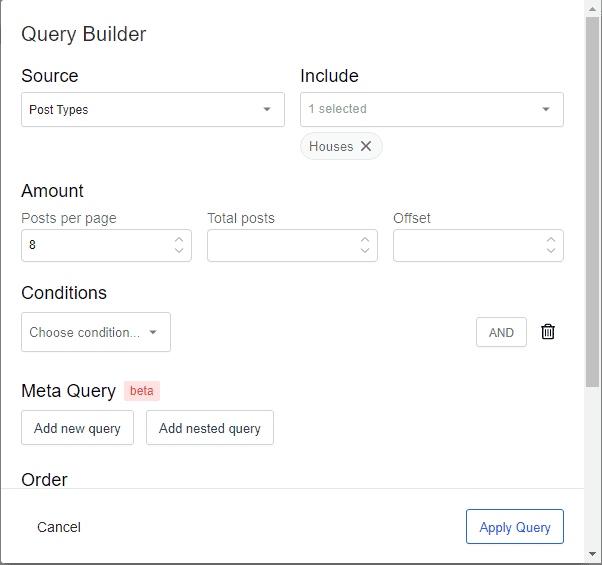Increase the Offset value
The height and width of the screenshot is (565, 602).
pyautogui.click(x=550, y=240)
